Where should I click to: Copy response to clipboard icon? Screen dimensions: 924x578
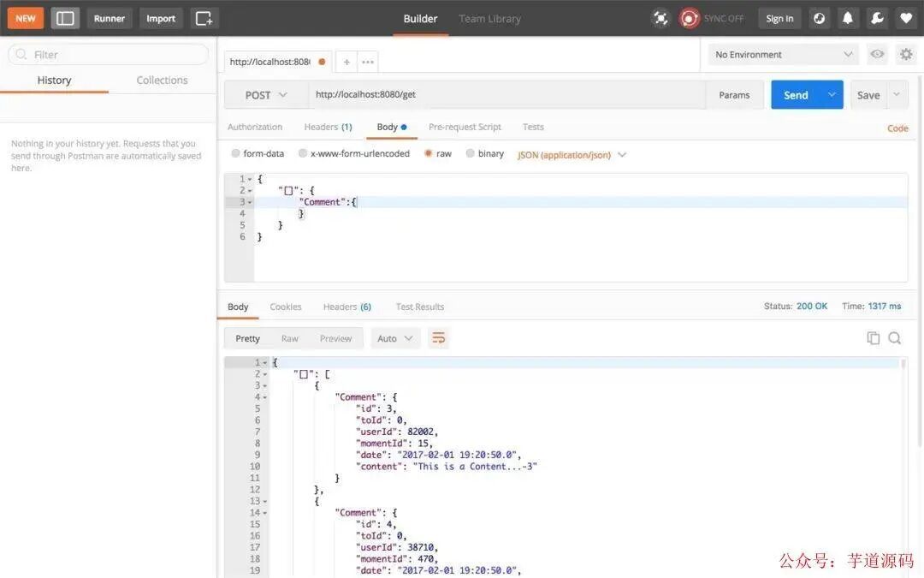click(x=873, y=338)
